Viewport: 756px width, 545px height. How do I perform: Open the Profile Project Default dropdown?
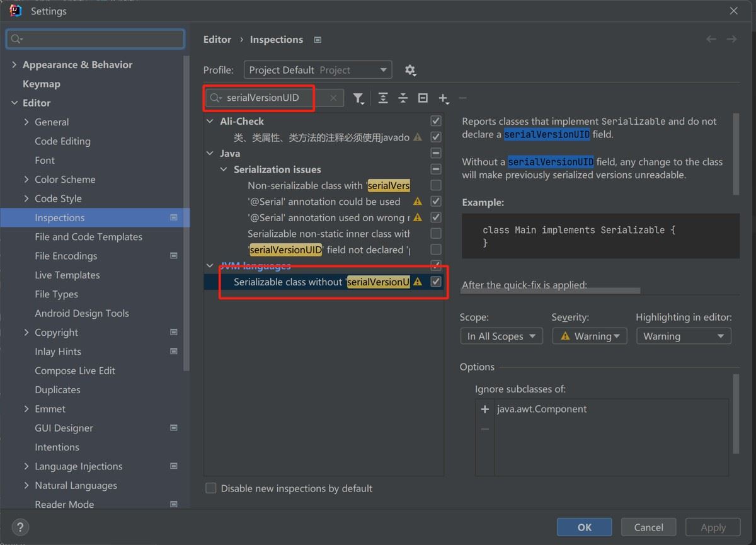pyautogui.click(x=318, y=70)
